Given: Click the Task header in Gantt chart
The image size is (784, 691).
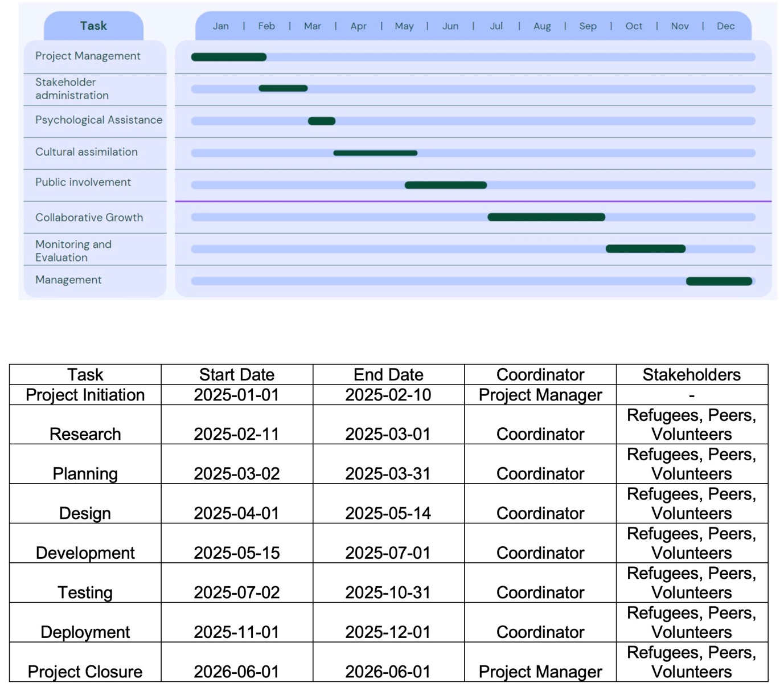Looking at the screenshot, I should click(x=93, y=26).
